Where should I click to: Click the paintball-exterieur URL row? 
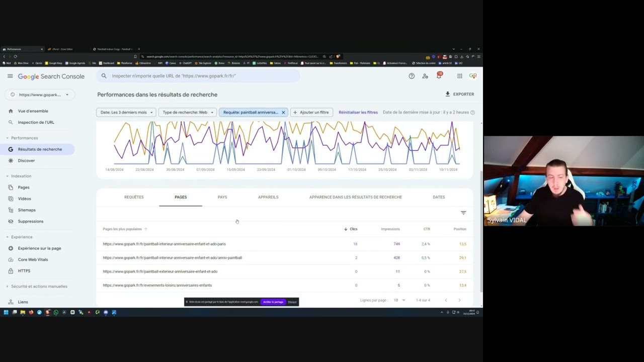click(x=285, y=271)
